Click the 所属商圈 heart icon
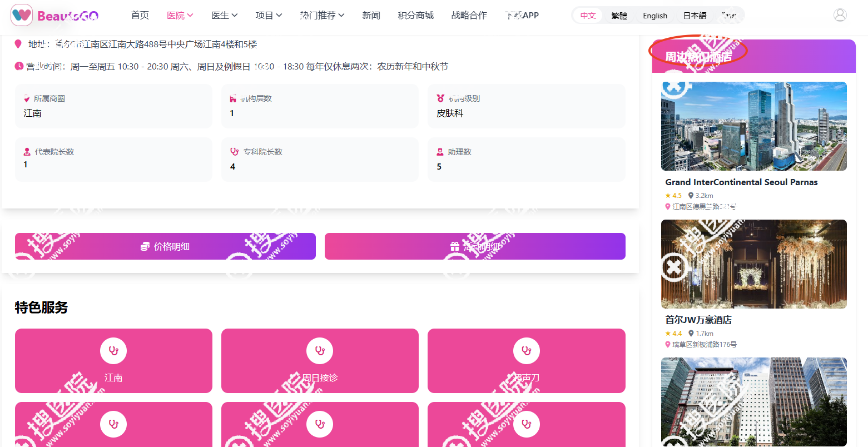The image size is (868, 447). 27,98
